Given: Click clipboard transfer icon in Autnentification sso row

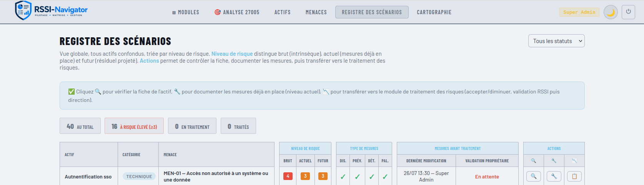Looking at the screenshot, I should click(574, 176).
